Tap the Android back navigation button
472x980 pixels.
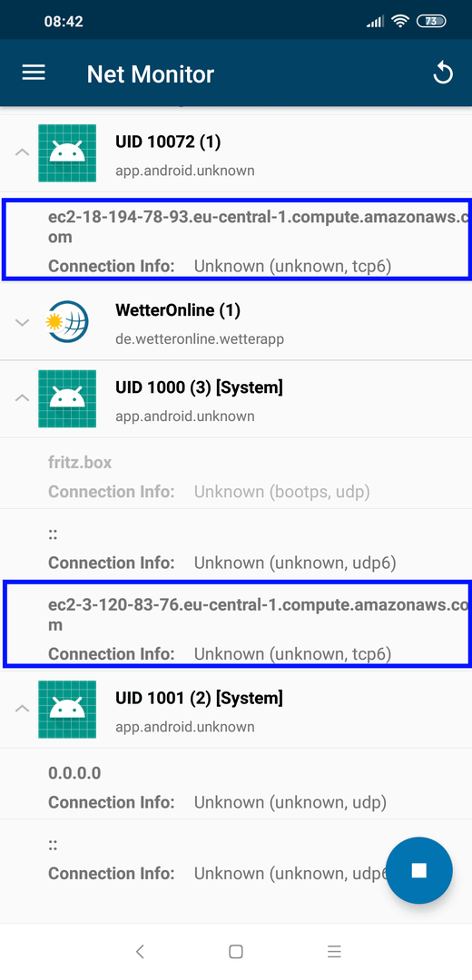click(x=140, y=951)
